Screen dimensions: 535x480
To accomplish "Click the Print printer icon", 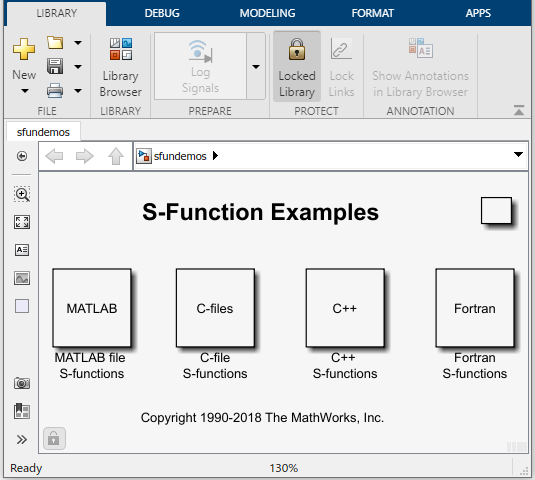I will 55,90.
